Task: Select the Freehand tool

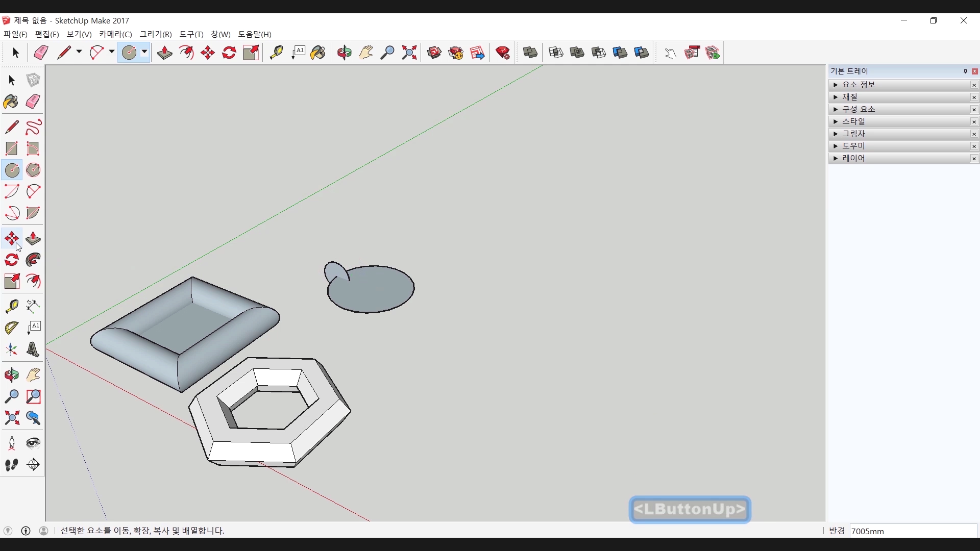Action: [33, 127]
